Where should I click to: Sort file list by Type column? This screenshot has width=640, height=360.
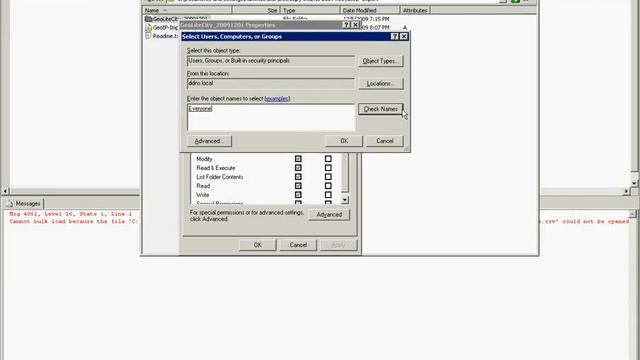coord(310,10)
